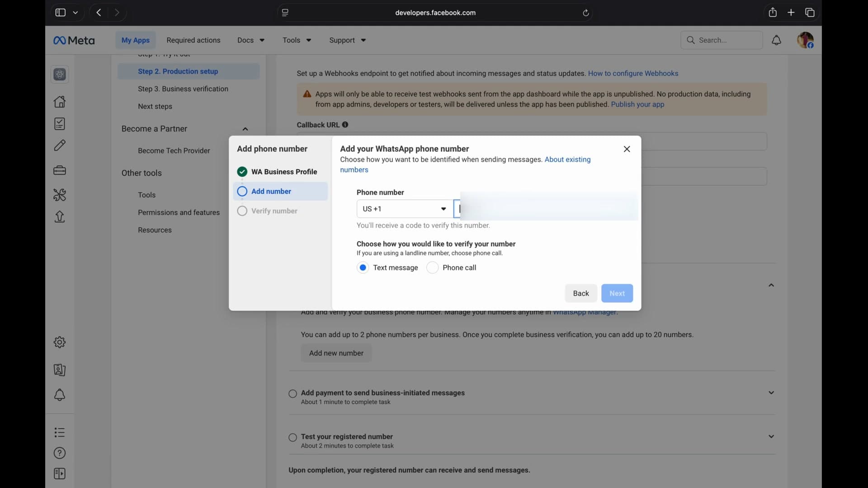Open the help question mark icon

point(60,453)
